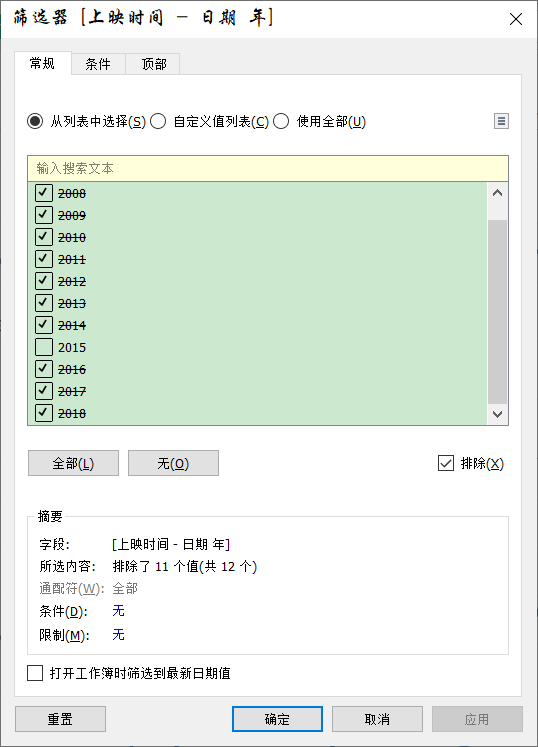Close the filter dialog window
The width and height of the screenshot is (538, 747).
coord(516,19)
